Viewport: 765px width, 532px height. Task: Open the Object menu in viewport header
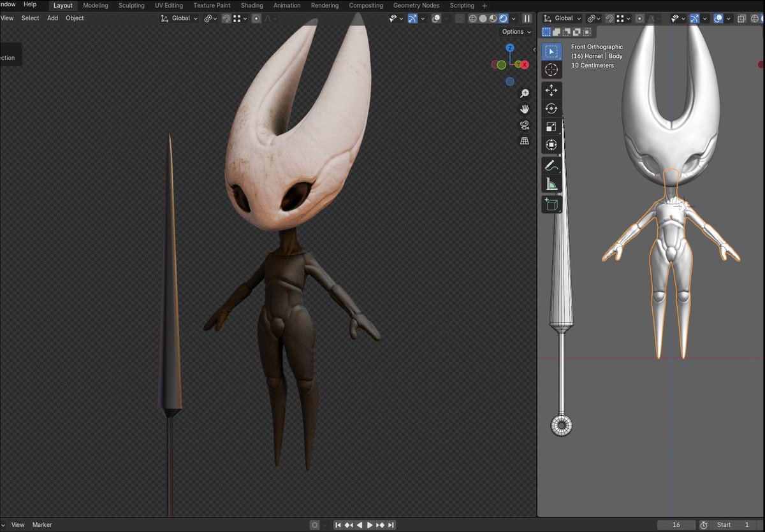pyautogui.click(x=75, y=18)
